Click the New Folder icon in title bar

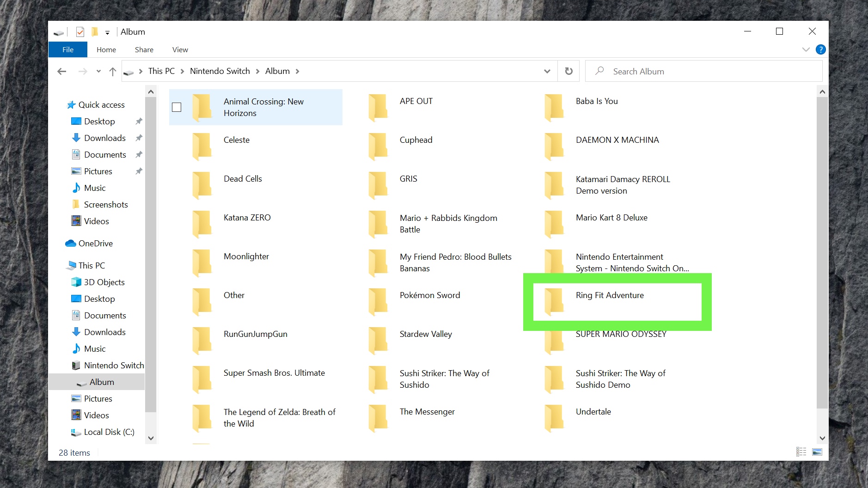click(x=95, y=32)
